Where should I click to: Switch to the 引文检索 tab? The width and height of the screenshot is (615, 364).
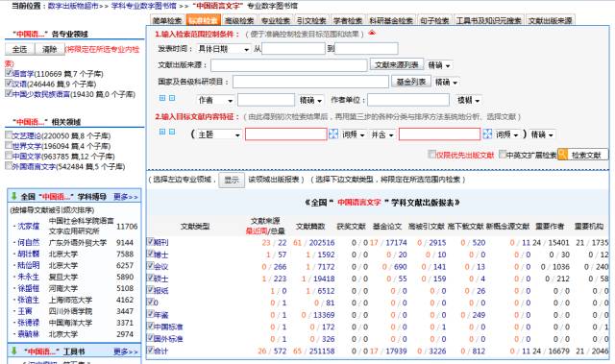click(311, 20)
